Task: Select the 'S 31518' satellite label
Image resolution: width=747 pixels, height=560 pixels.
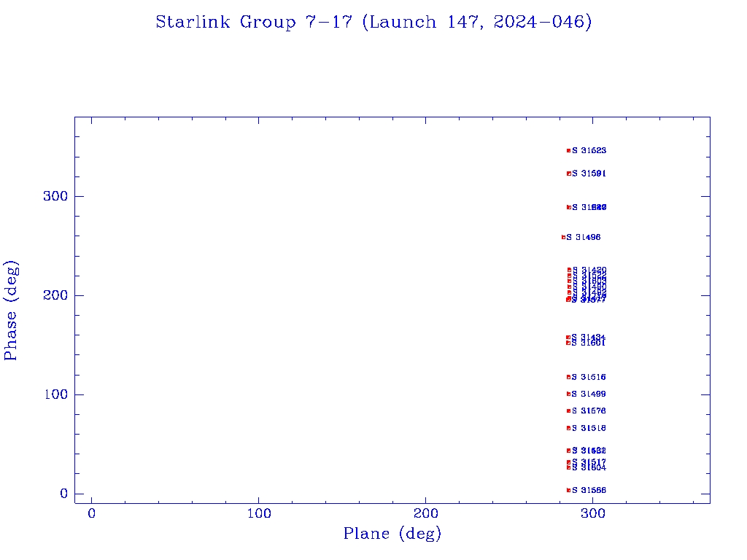Action: point(589,428)
